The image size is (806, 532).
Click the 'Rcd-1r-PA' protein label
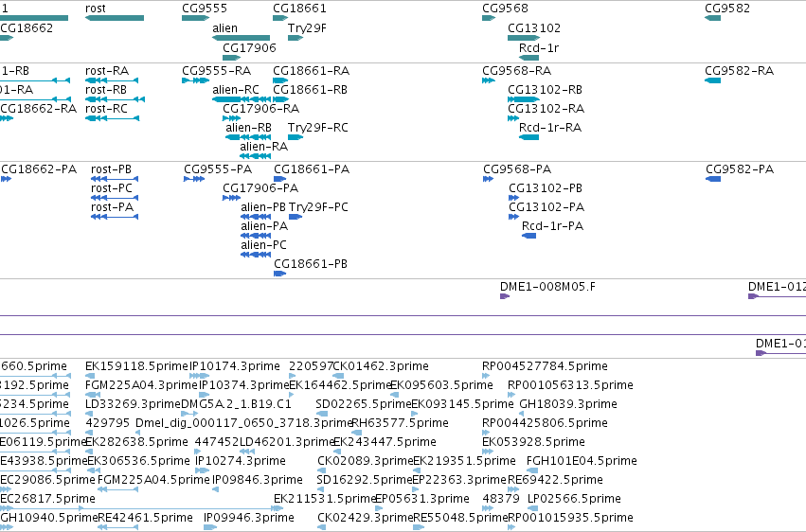tap(552, 226)
